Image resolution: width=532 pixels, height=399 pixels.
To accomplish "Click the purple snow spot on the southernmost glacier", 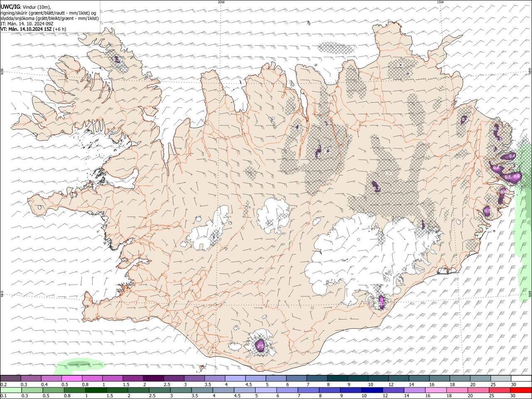I will click(260, 345).
